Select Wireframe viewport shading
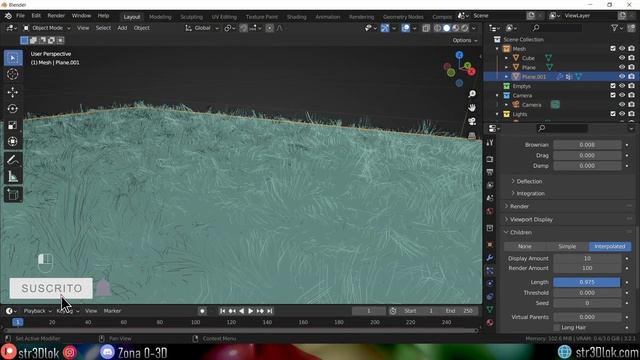Image resolution: width=640 pixels, height=360 pixels. [438, 28]
